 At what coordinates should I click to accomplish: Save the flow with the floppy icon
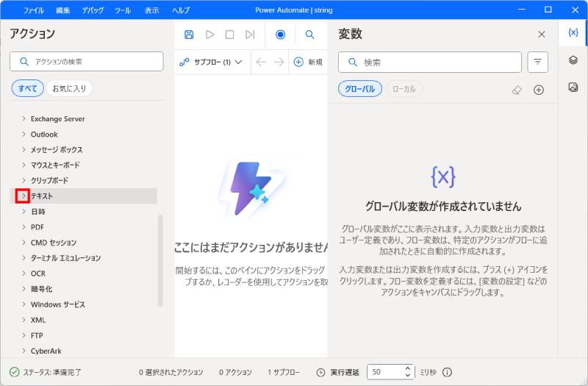(189, 35)
